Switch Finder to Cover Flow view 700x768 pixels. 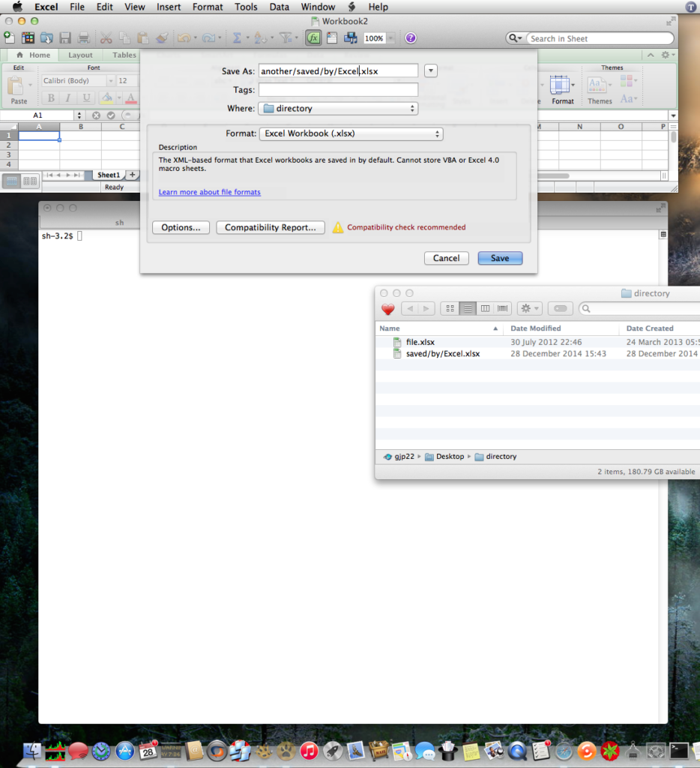(502, 308)
